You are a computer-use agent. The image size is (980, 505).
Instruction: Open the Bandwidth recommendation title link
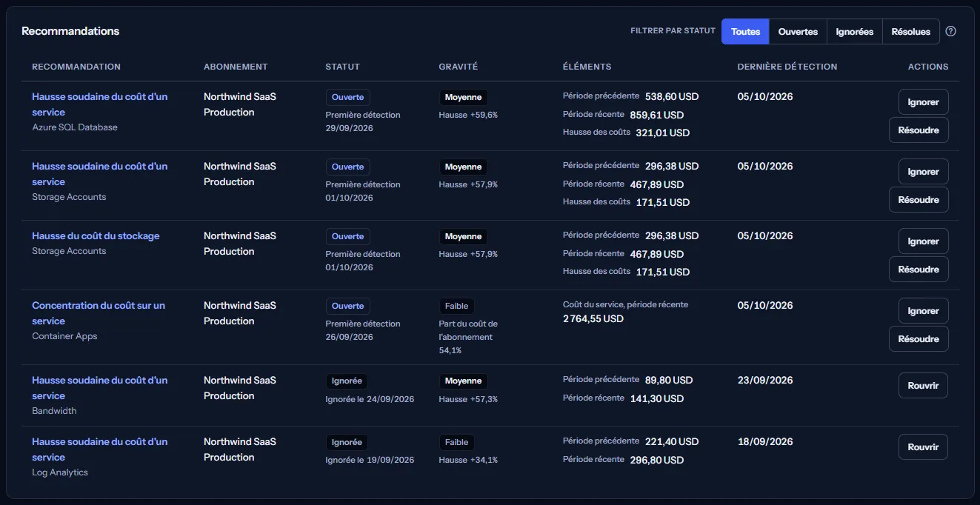point(100,388)
